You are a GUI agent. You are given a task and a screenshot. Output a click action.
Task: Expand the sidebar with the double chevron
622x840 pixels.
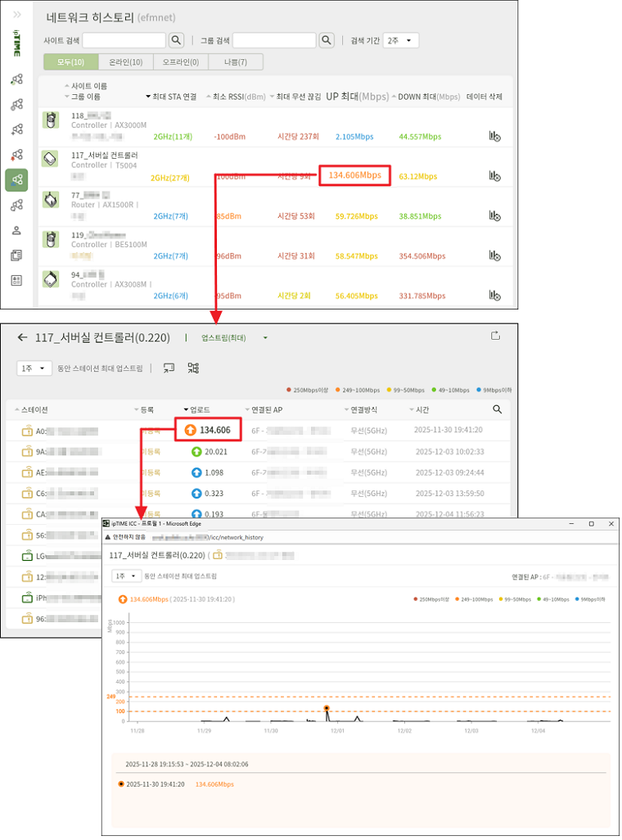pyautogui.click(x=17, y=15)
